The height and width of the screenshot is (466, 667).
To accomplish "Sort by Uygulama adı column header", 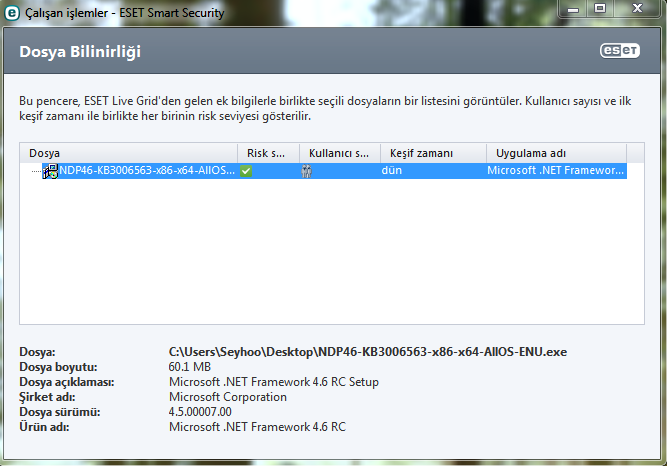I will click(x=556, y=153).
